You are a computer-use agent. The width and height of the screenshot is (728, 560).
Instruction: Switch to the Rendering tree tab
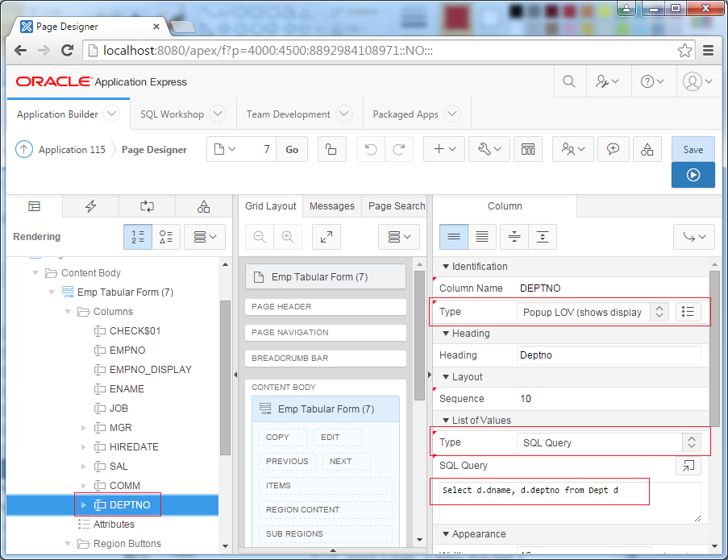[35, 206]
